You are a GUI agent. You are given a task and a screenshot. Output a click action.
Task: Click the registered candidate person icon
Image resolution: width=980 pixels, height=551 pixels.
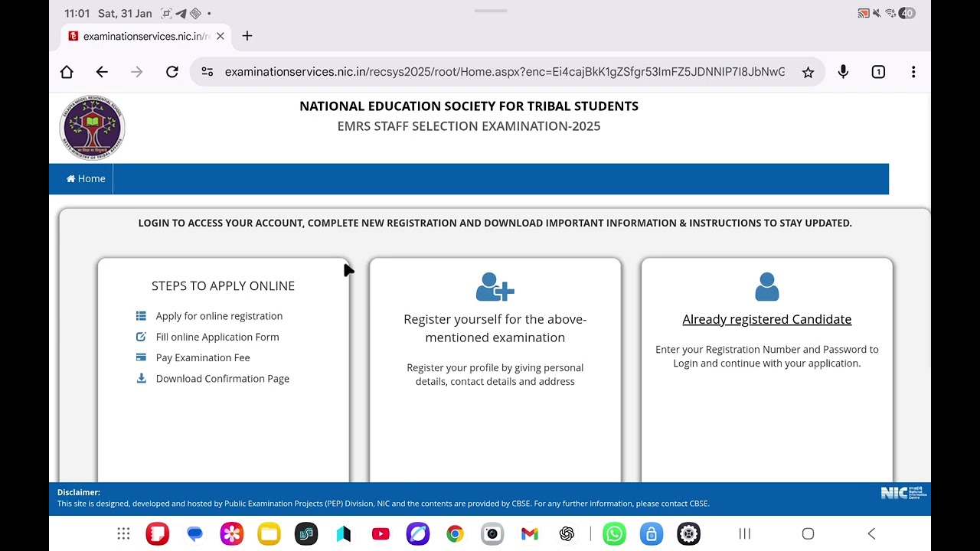(x=766, y=287)
